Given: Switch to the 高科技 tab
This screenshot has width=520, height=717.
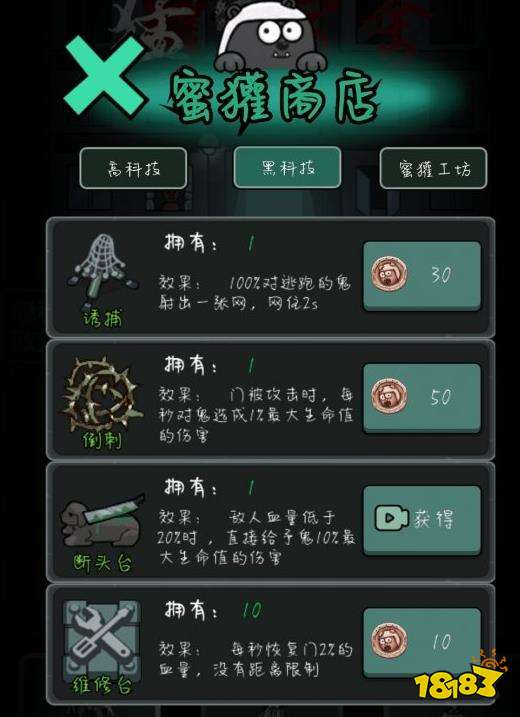Looking at the screenshot, I should (x=133, y=168).
